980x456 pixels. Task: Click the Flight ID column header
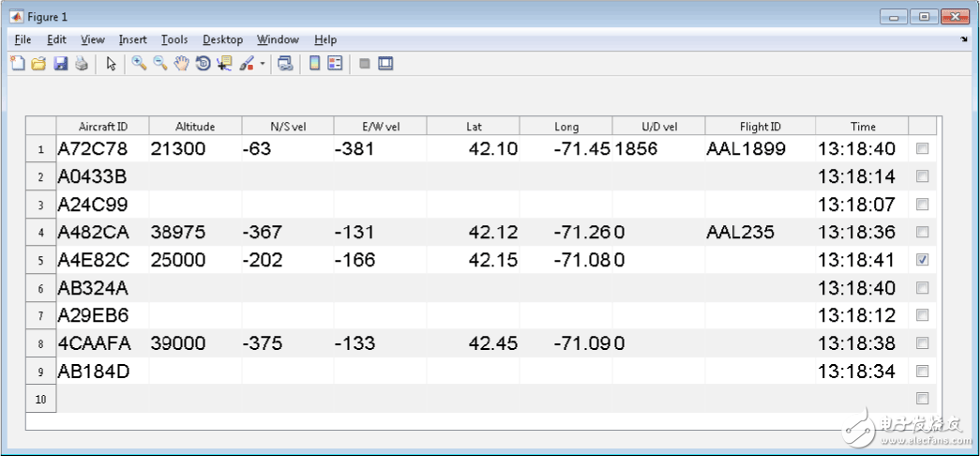pyautogui.click(x=760, y=127)
